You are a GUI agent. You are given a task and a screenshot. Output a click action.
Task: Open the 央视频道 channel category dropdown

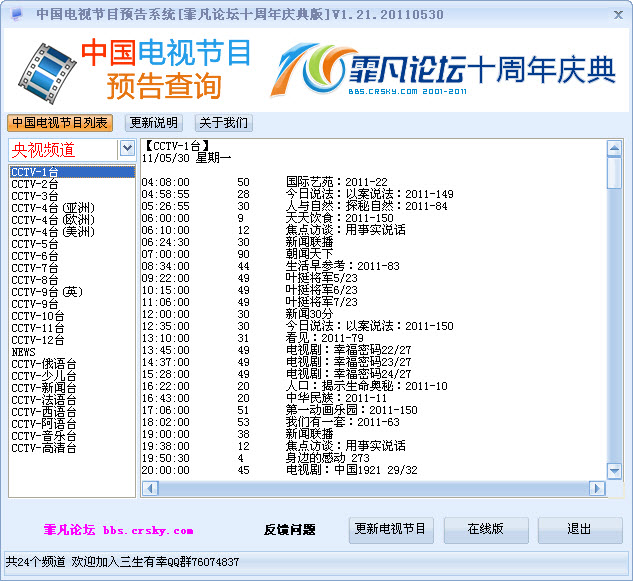[x=127, y=149]
